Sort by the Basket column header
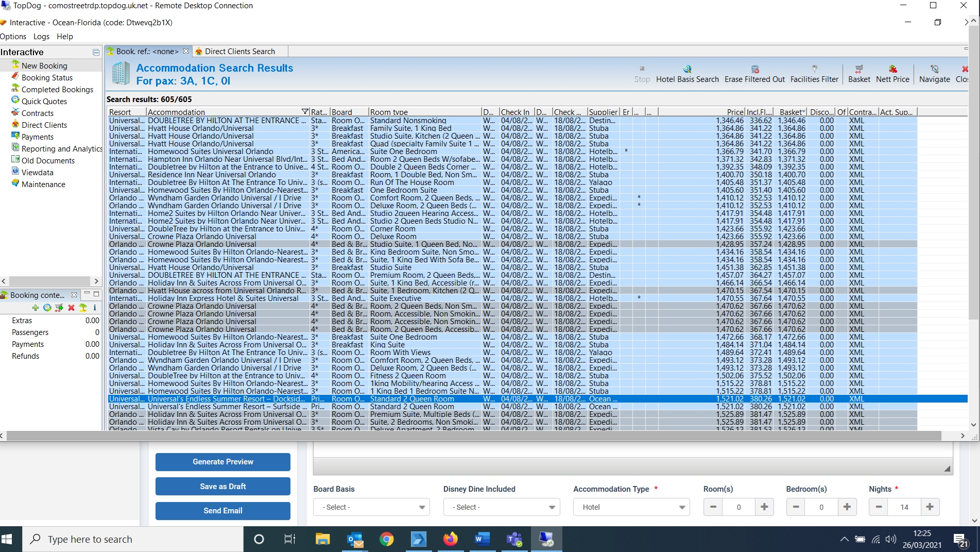 [x=792, y=112]
